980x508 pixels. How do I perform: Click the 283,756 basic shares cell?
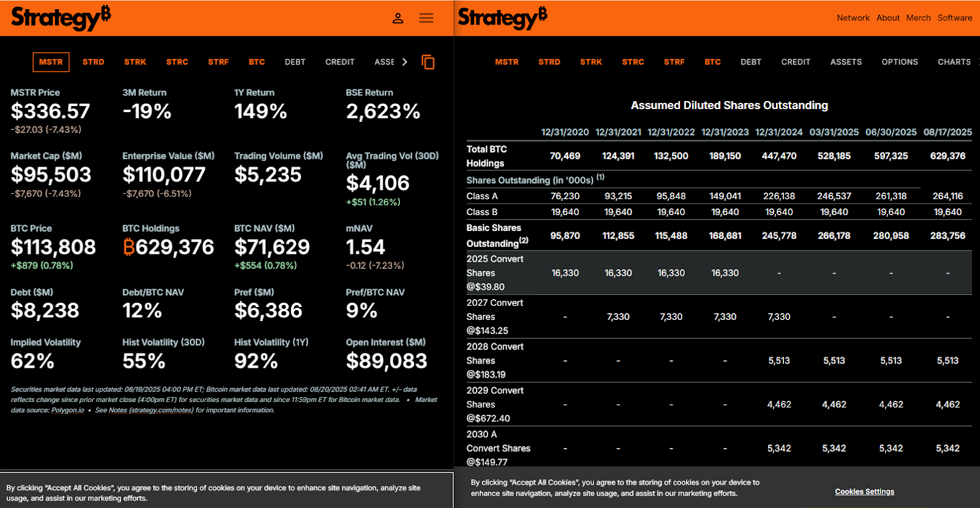coord(948,235)
